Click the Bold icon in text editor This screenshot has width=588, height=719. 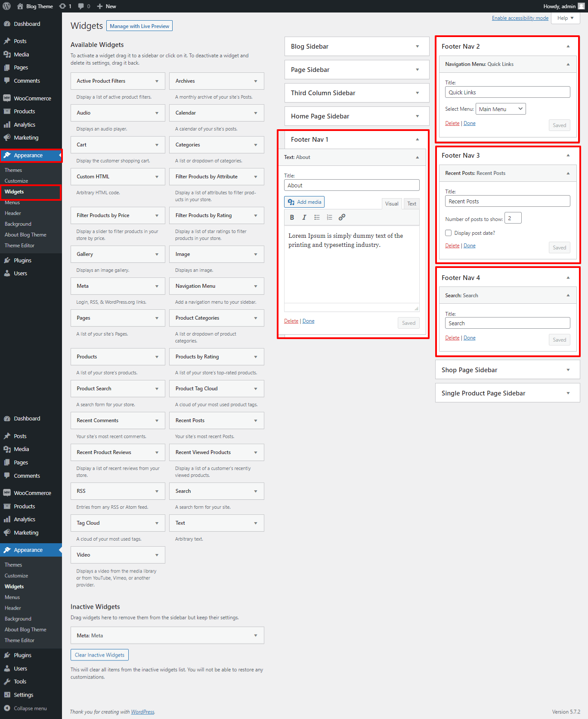[x=292, y=218]
